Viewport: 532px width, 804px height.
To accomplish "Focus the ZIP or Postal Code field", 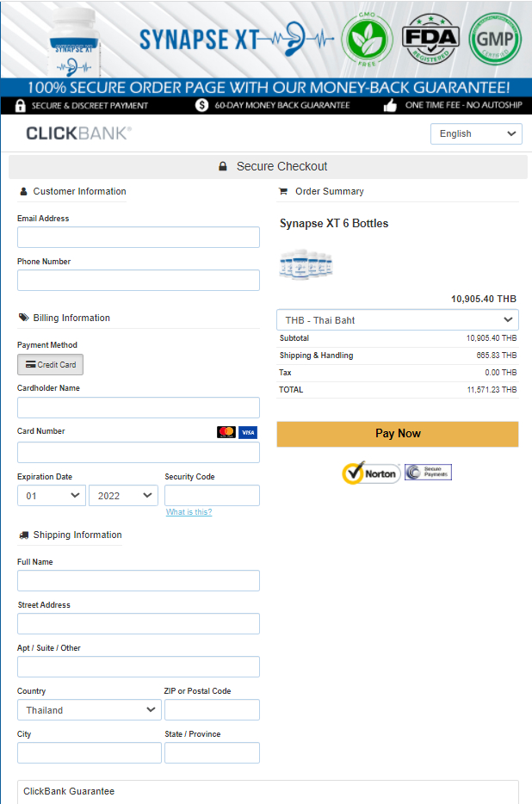I will 212,709.
